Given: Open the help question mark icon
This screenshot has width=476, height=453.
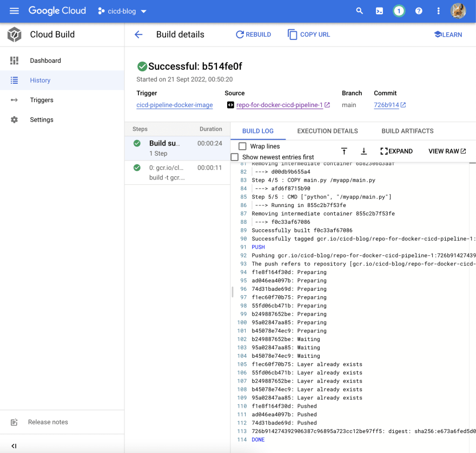Looking at the screenshot, I should point(419,11).
